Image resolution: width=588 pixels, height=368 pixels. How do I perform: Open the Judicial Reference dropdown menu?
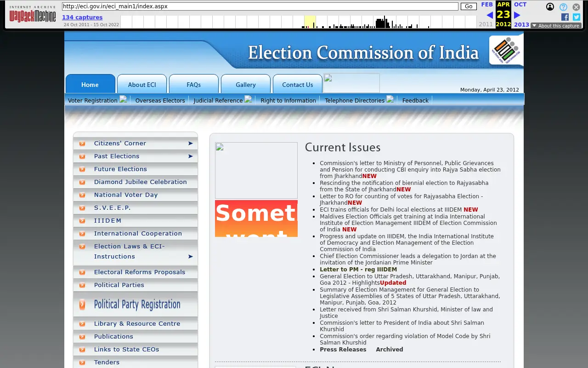[222, 100]
